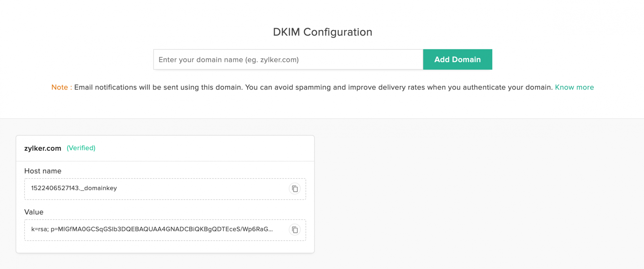Copy the Host name value
Viewport: 644px width, 269px height.
[295, 189]
